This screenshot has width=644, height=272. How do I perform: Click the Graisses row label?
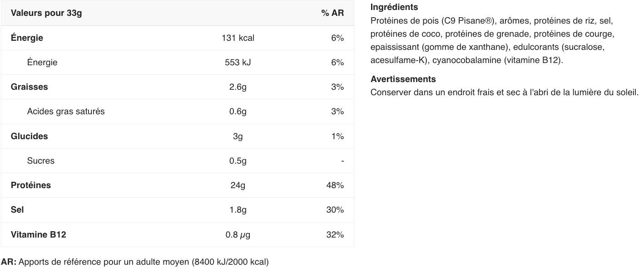(x=30, y=87)
